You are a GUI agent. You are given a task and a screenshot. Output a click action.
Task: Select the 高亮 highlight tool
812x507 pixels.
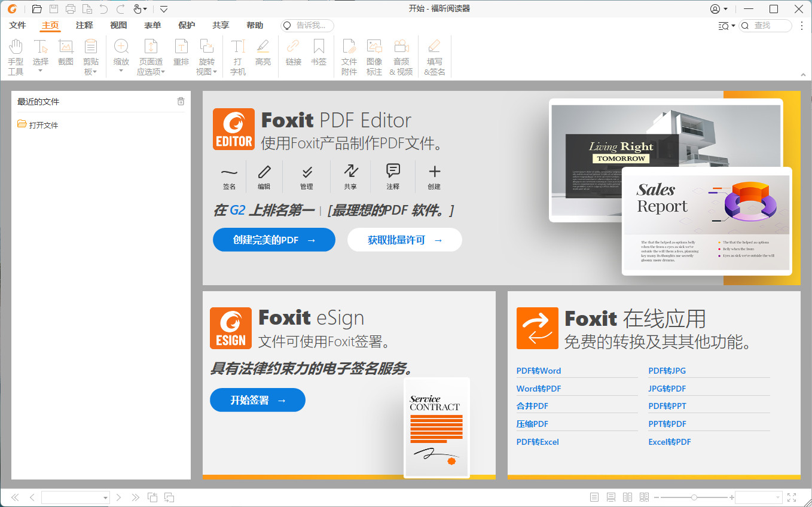(263, 53)
